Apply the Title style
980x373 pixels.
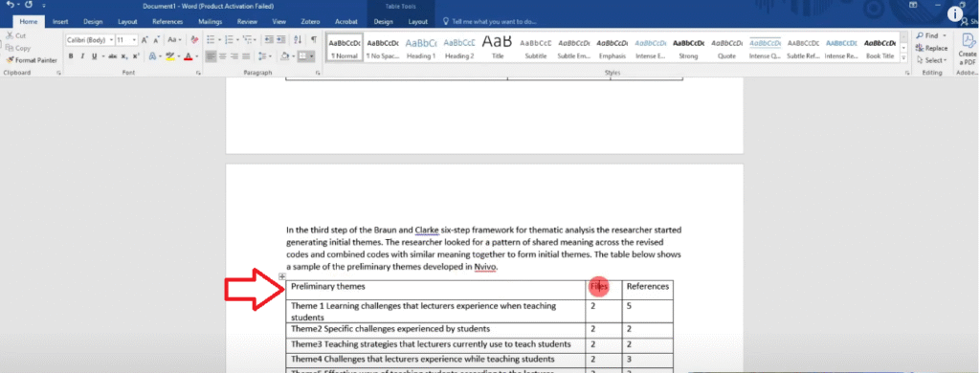(498, 48)
